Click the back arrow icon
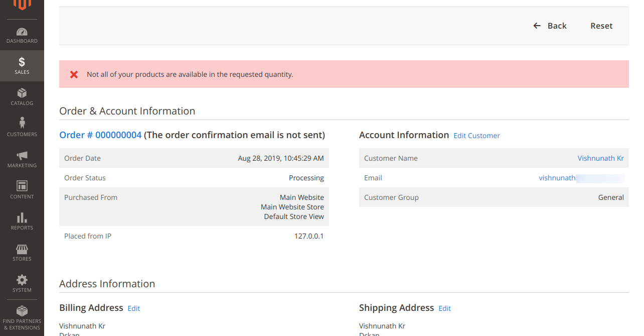Screen dimensions: 644x336 [537, 25]
